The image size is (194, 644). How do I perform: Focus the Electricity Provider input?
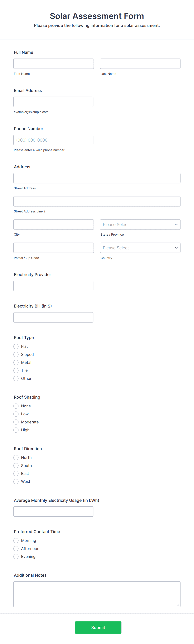(53, 286)
